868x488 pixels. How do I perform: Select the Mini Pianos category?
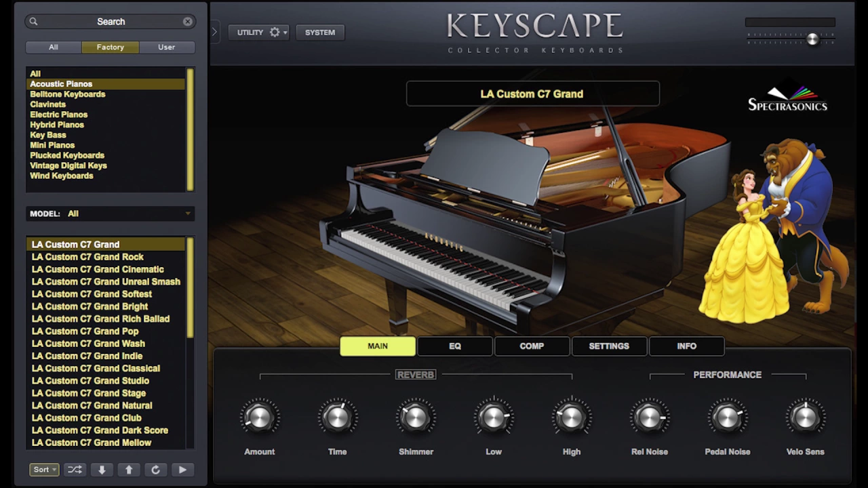(x=105, y=145)
